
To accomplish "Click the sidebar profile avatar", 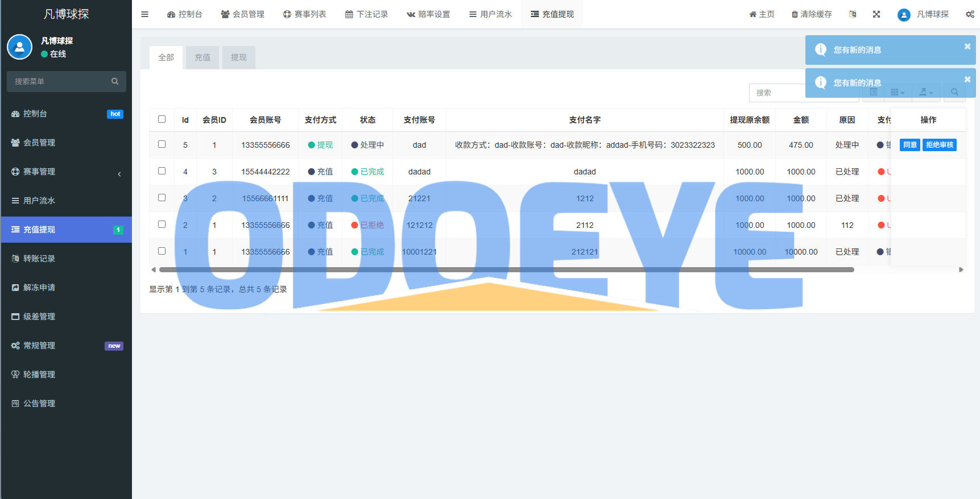I will pyautogui.click(x=19, y=47).
